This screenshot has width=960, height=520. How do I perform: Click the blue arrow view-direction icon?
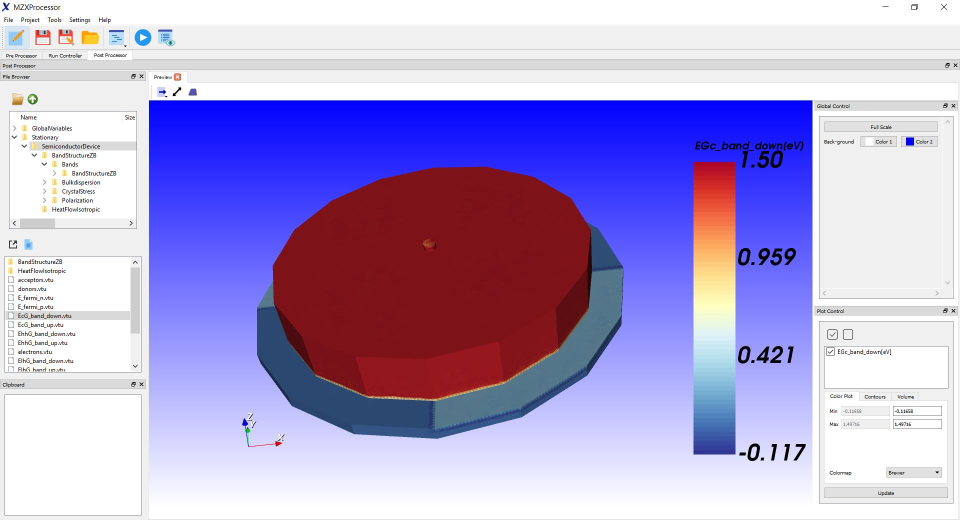click(x=162, y=92)
